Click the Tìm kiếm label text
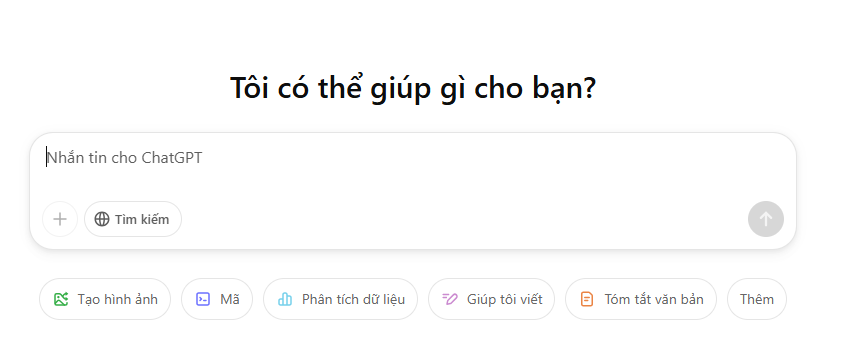Screen dimensions: 844x362 point(142,219)
